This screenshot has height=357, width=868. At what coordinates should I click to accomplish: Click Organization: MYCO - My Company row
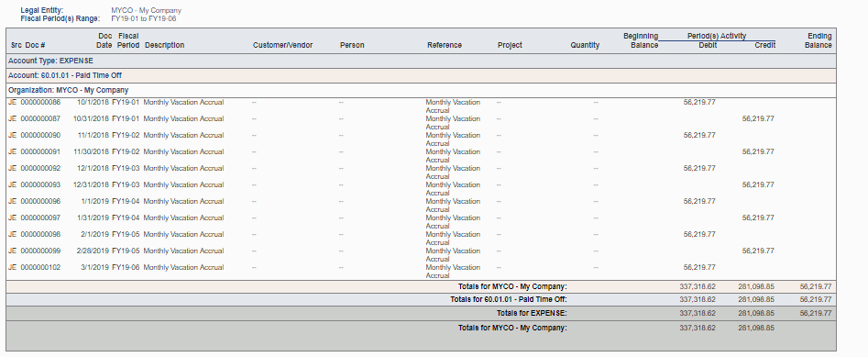tap(421, 90)
